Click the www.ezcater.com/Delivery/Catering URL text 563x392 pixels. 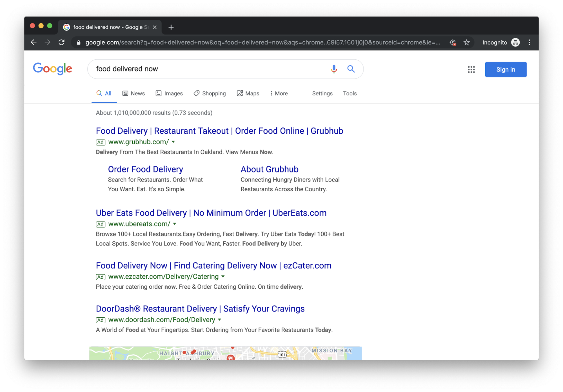163,277
